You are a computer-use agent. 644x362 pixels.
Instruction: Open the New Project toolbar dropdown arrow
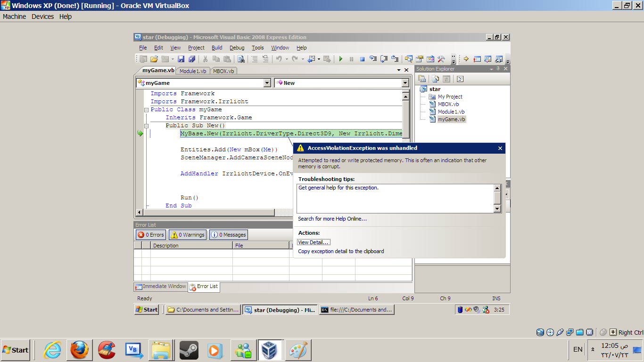click(x=173, y=59)
